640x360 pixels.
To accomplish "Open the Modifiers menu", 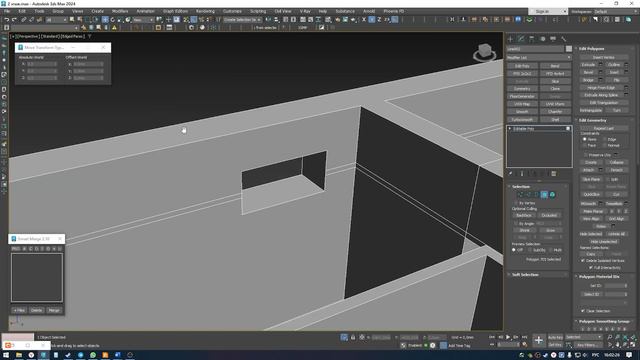I will 120,11.
